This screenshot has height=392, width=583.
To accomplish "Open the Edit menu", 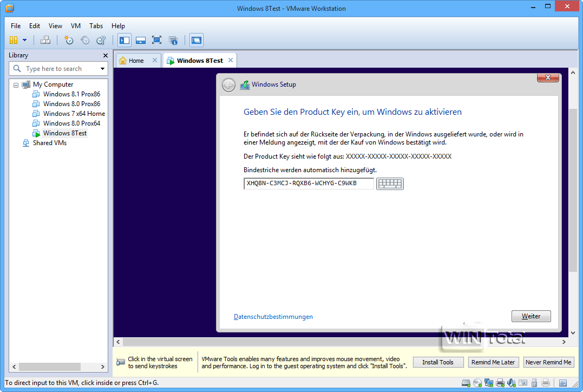I will coord(35,25).
